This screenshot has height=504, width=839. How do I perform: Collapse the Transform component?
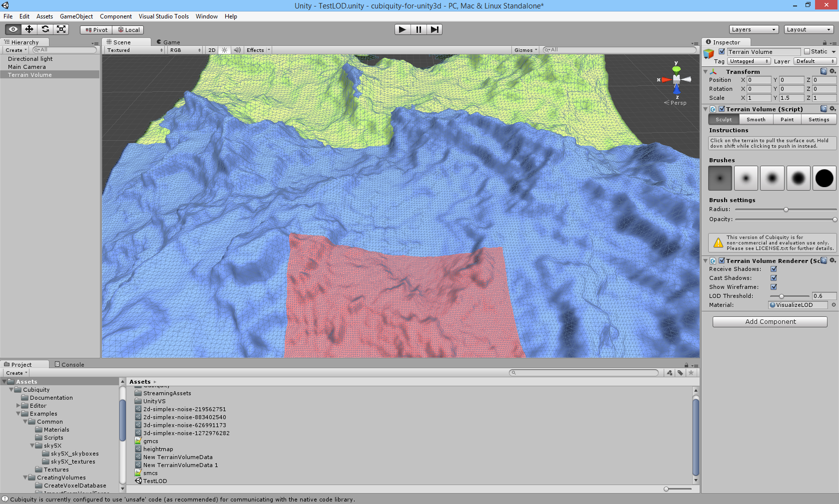point(706,71)
